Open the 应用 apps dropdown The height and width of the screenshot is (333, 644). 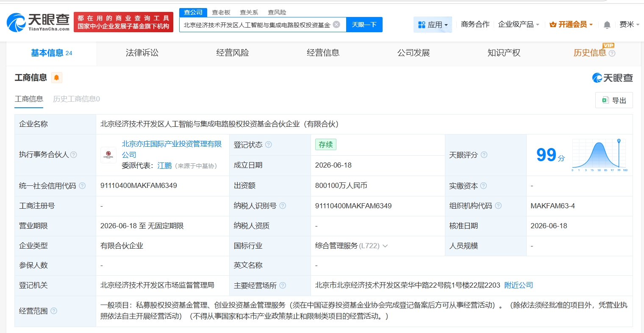pos(433,25)
